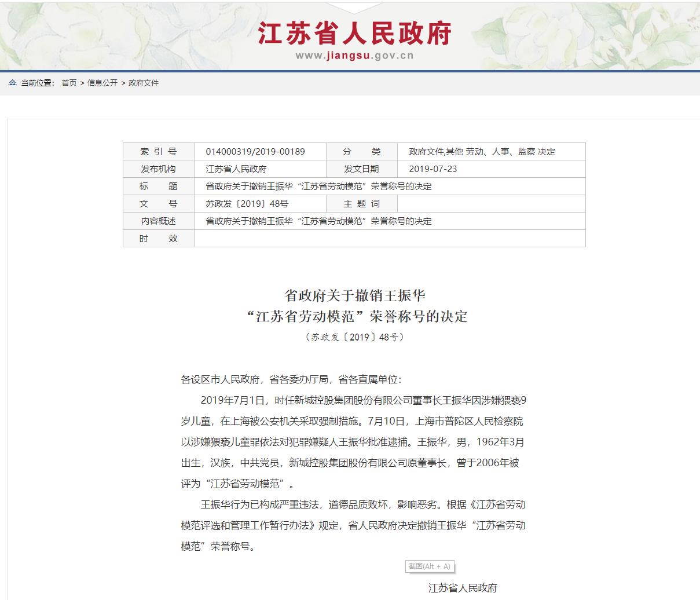Image resolution: width=700 pixels, height=600 pixels.
Task: Select the 发布机构 value 江苏省人民政府
Action: click(236, 169)
